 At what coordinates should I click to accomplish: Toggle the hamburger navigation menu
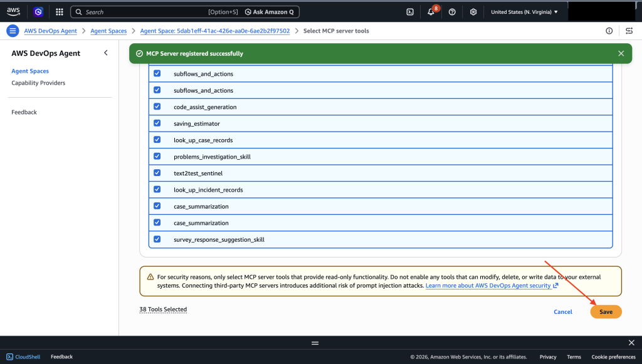click(x=13, y=31)
